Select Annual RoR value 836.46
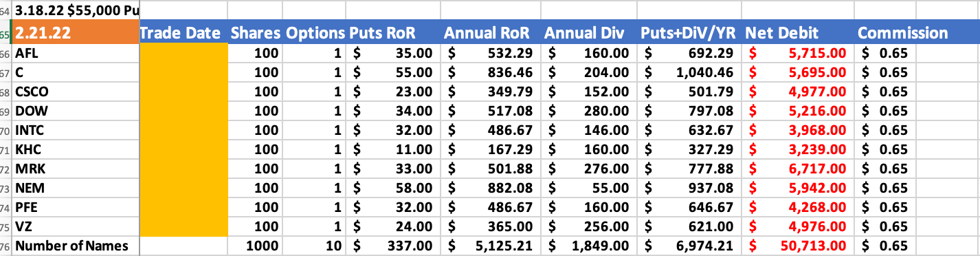 [490, 72]
